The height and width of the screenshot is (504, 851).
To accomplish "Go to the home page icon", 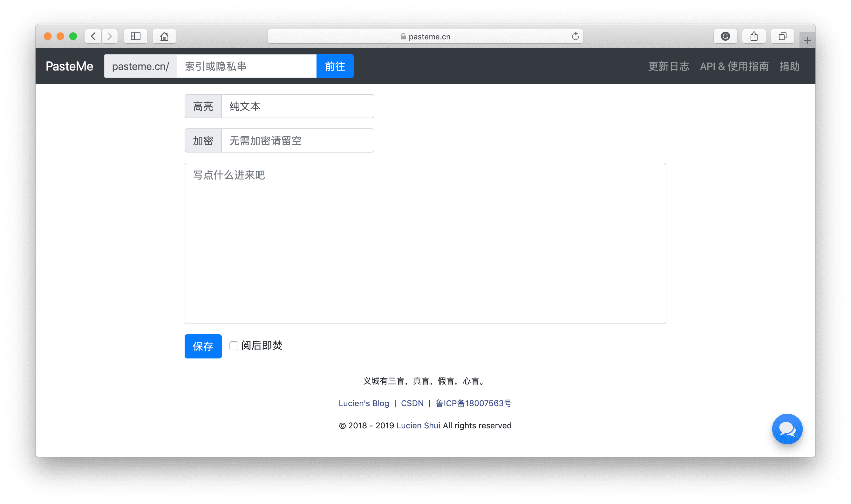I will 164,36.
